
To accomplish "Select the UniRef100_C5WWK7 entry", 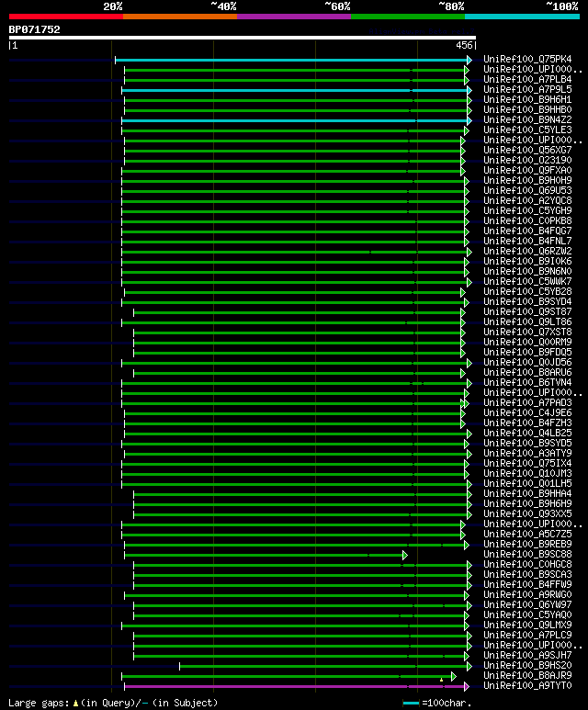I will pyautogui.click(x=527, y=282).
